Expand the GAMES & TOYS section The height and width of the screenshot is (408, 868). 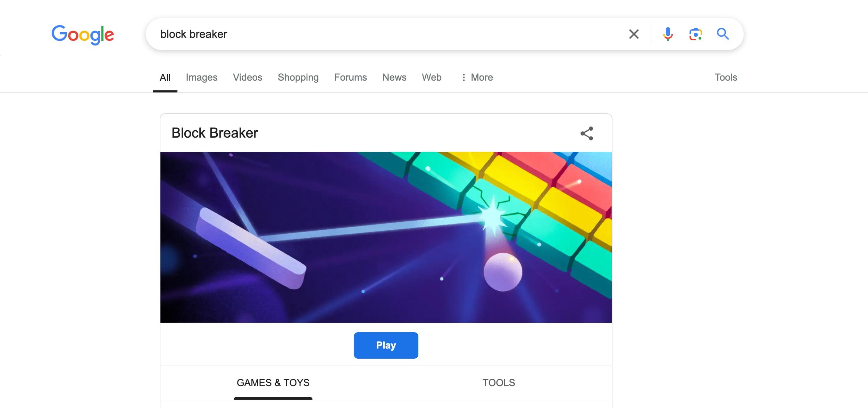272,382
